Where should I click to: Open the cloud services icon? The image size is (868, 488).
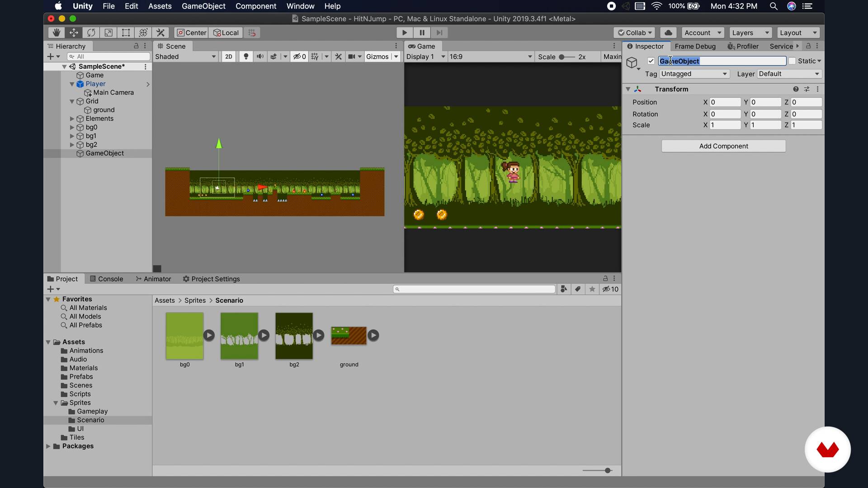(668, 33)
